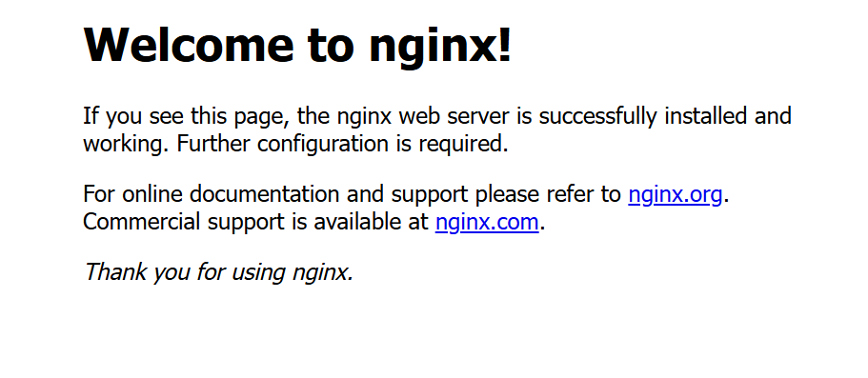Click the italic 'Thank you for using nginx.' text

pyautogui.click(x=218, y=272)
